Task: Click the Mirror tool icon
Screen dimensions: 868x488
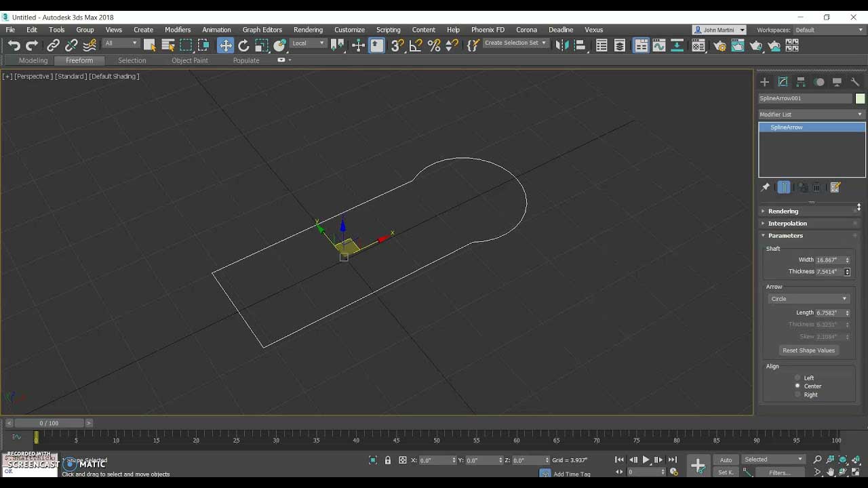Action: (x=561, y=45)
